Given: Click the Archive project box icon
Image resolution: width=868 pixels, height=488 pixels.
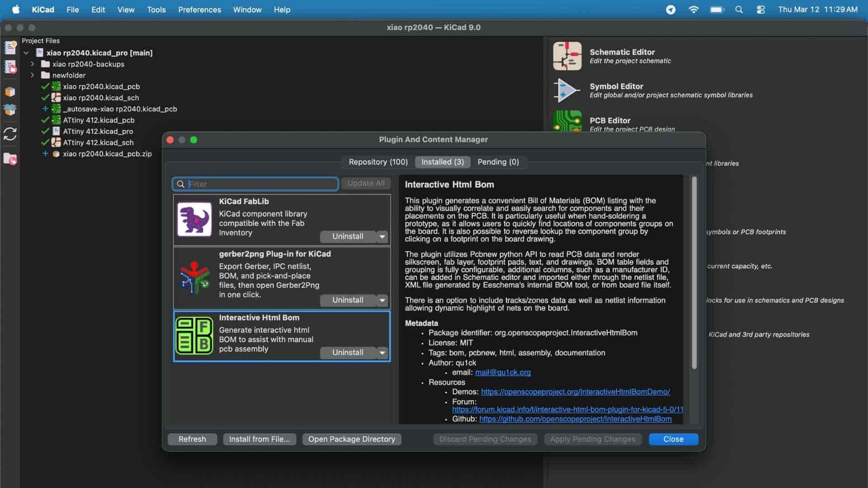Looking at the screenshot, I should (x=10, y=92).
